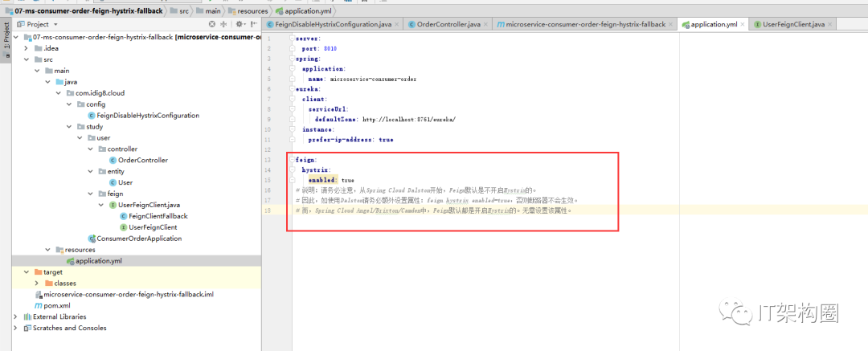Image resolution: width=868 pixels, height=351 pixels.
Task: Click line number 18 in gutter
Action: [268, 210]
